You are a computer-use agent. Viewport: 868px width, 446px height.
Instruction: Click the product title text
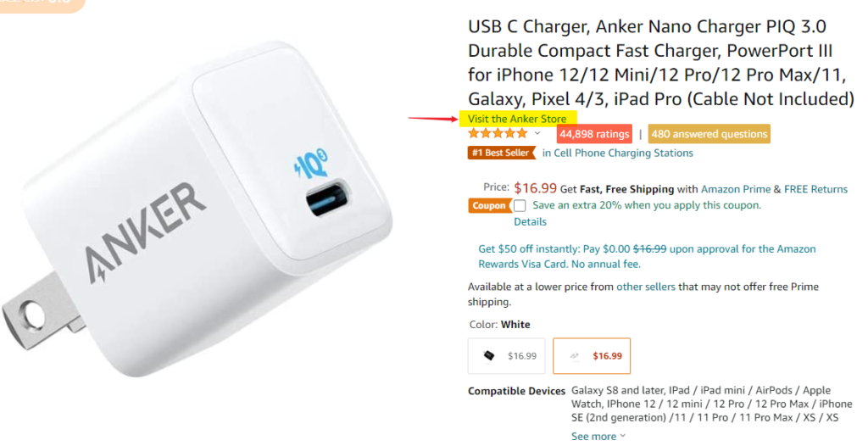point(661,63)
